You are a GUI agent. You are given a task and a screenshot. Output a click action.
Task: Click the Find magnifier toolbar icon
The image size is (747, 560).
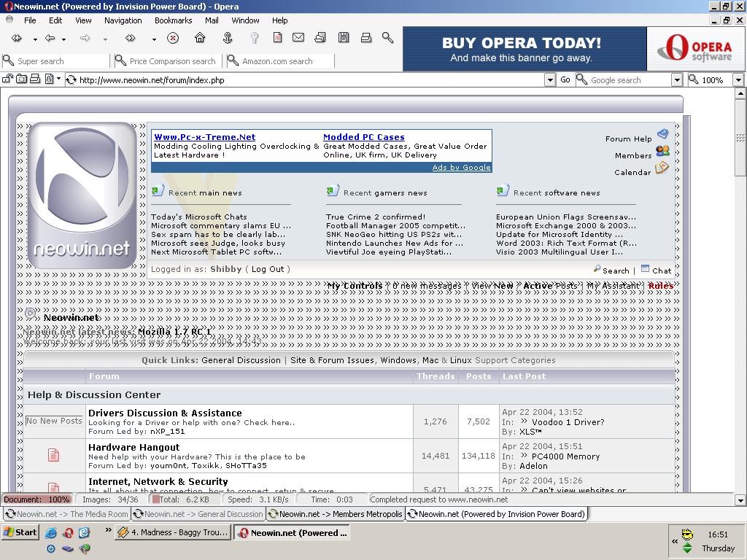[388, 38]
